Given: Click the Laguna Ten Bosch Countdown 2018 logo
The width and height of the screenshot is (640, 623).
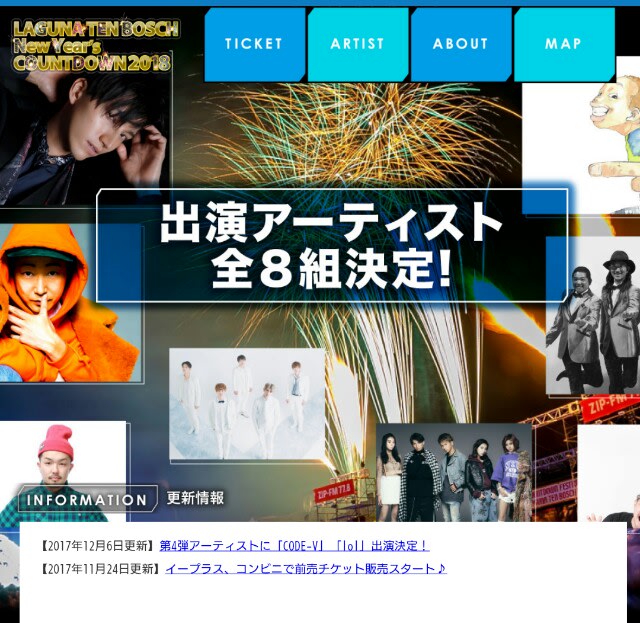Looking at the screenshot, I should pyautogui.click(x=96, y=46).
